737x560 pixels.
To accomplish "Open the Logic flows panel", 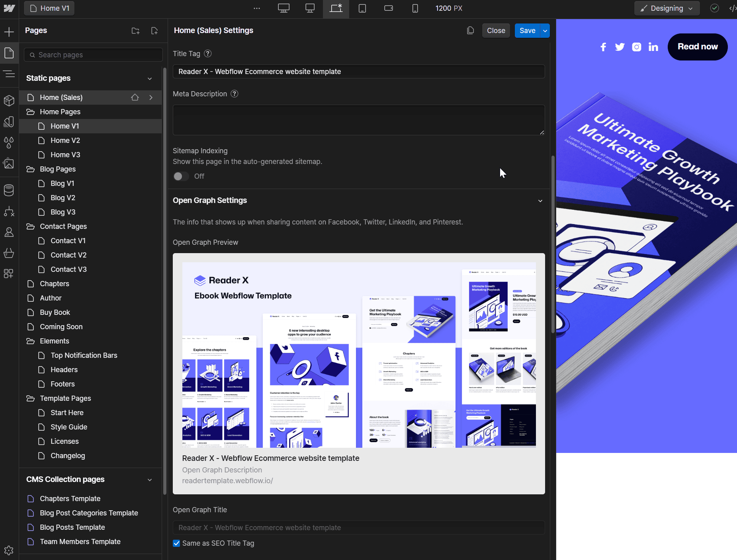I will [x=9, y=211].
